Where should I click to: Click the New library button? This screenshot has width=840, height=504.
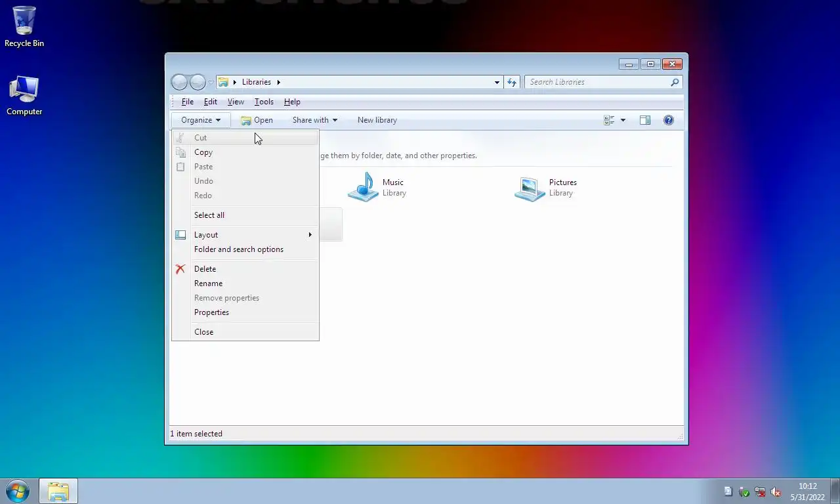pos(377,120)
